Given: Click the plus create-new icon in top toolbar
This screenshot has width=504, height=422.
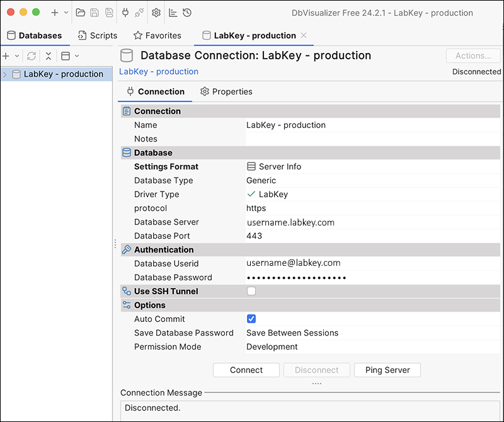Looking at the screenshot, I should coord(55,13).
